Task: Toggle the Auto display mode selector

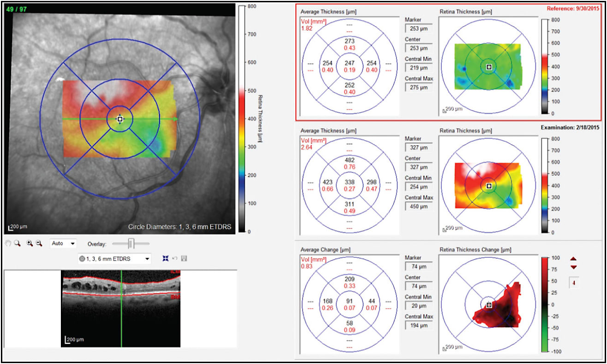Action: pyautogui.click(x=62, y=243)
